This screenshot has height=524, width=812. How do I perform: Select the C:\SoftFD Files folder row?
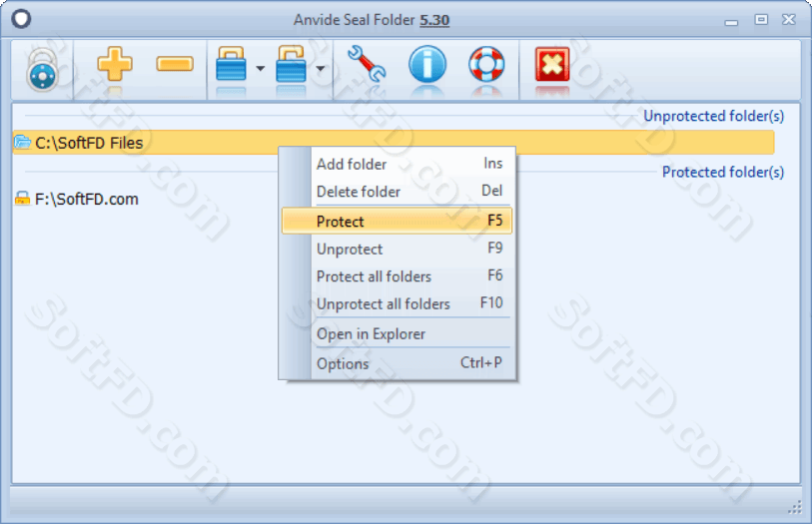coord(394,143)
